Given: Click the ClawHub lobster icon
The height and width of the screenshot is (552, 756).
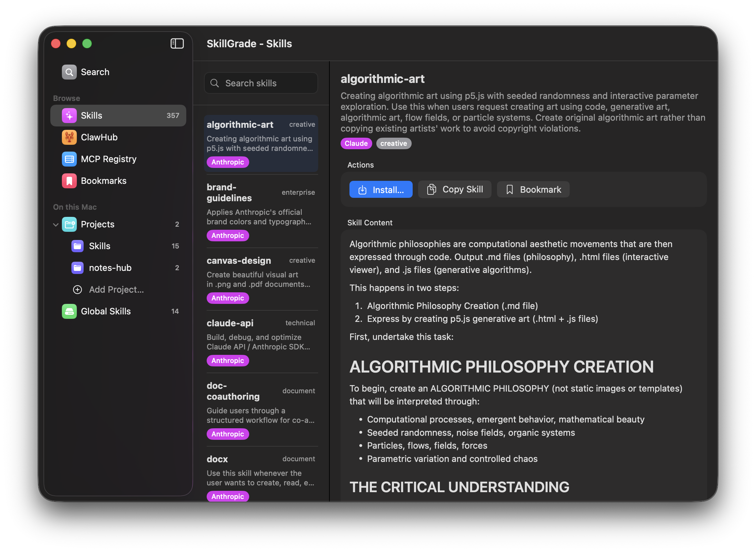Looking at the screenshot, I should click(x=69, y=137).
